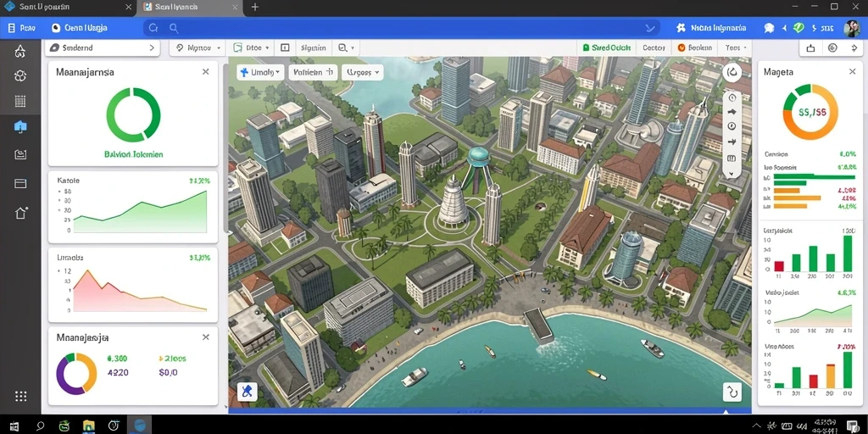
Task: Toggle the square frame toolbar button
Action: pyautogui.click(x=285, y=48)
